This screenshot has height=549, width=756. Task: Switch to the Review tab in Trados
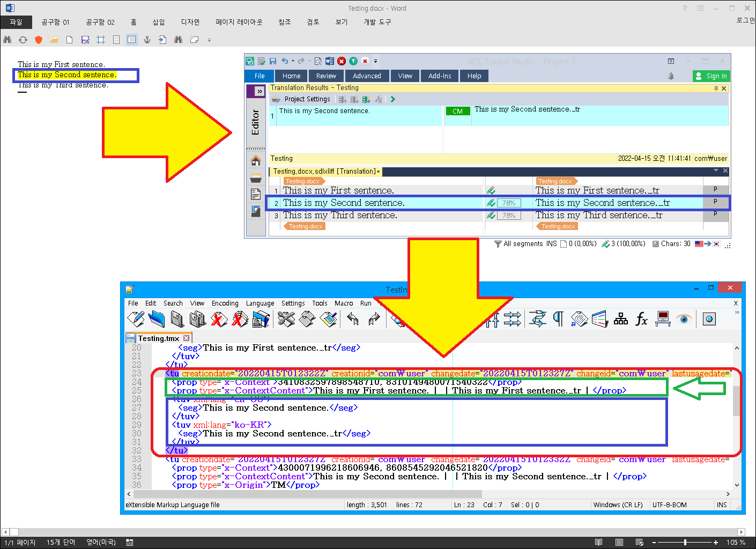pyautogui.click(x=327, y=76)
